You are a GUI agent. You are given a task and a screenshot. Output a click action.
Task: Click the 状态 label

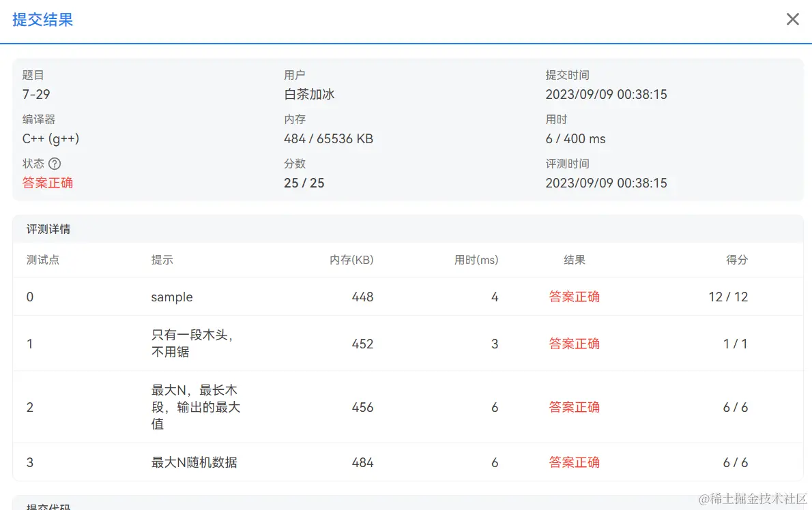pyautogui.click(x=33, y=164)
